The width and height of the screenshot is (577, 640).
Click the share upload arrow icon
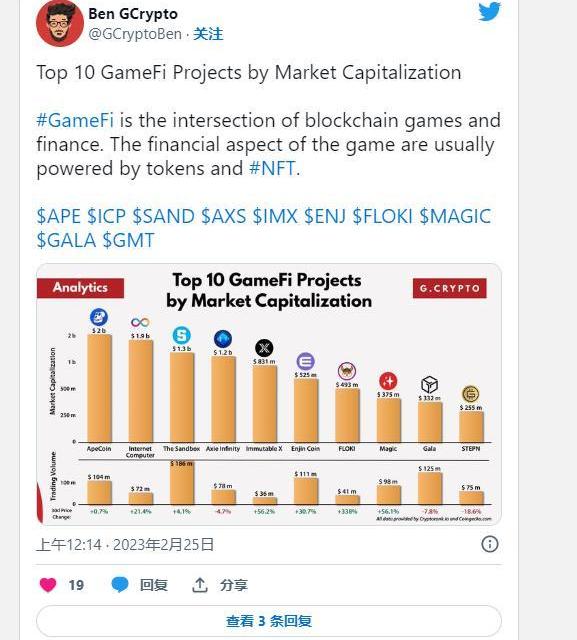200,585
